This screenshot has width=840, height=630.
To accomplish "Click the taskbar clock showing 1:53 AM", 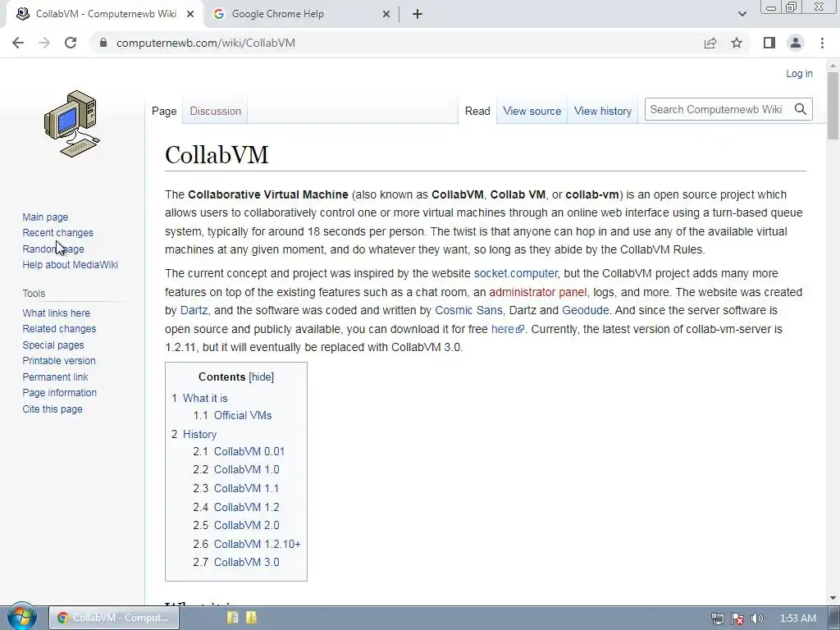I will point(797,619).
